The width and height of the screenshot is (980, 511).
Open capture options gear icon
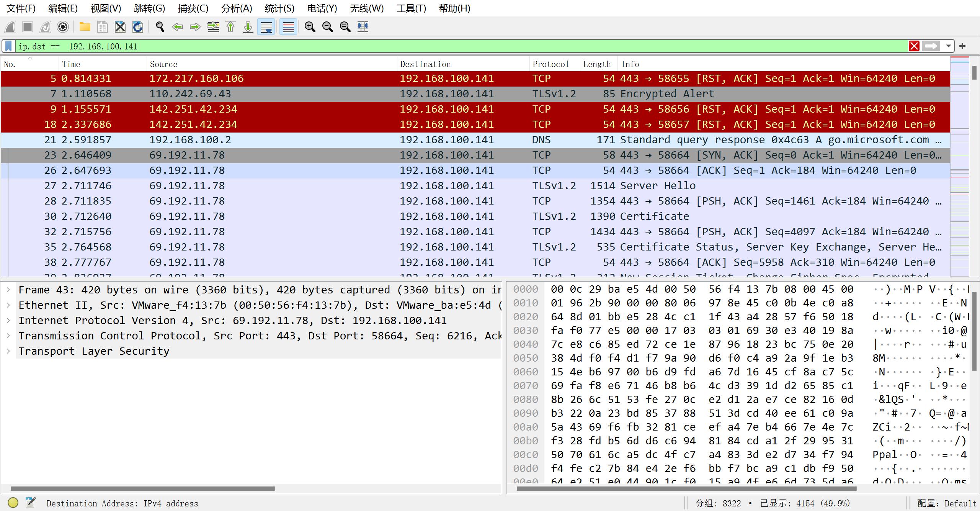coord(63,27)
